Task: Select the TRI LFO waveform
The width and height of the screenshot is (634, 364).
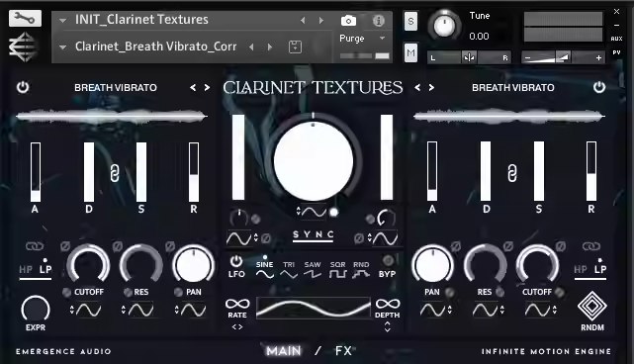Action: pyautogui.click(x=289, y=270)
